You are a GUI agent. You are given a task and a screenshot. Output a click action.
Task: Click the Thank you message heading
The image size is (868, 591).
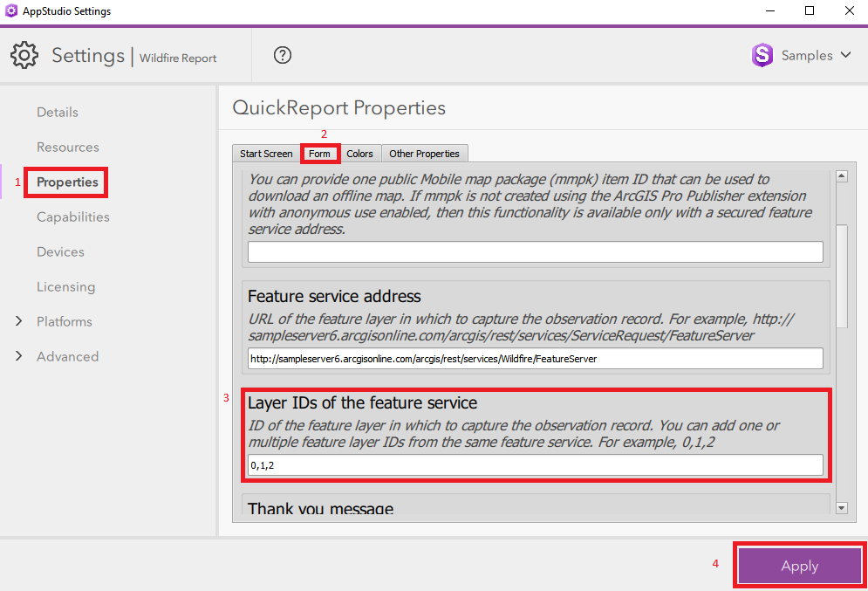[320, 508]
